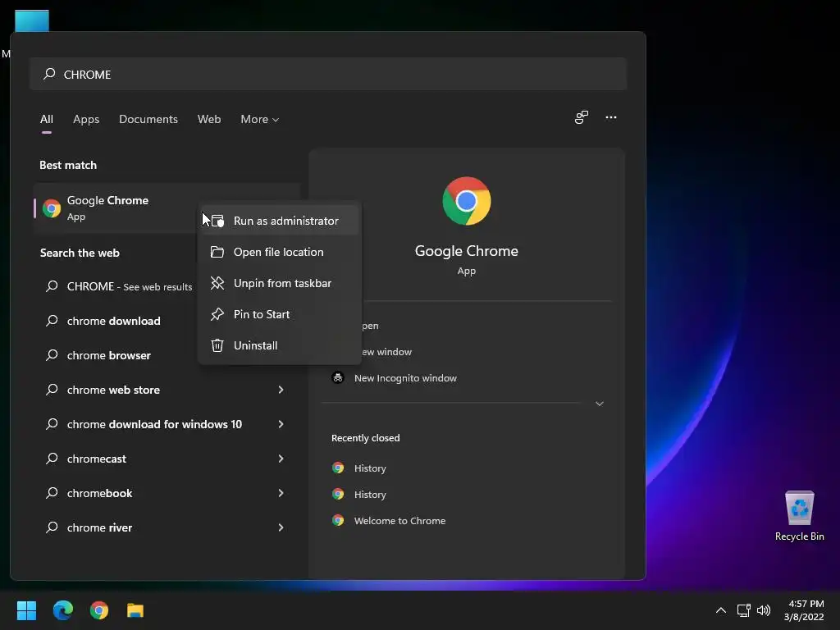Viewport: 840px width, 630px height.
Task: Choose Pin to Start
Action: [280, 314]
